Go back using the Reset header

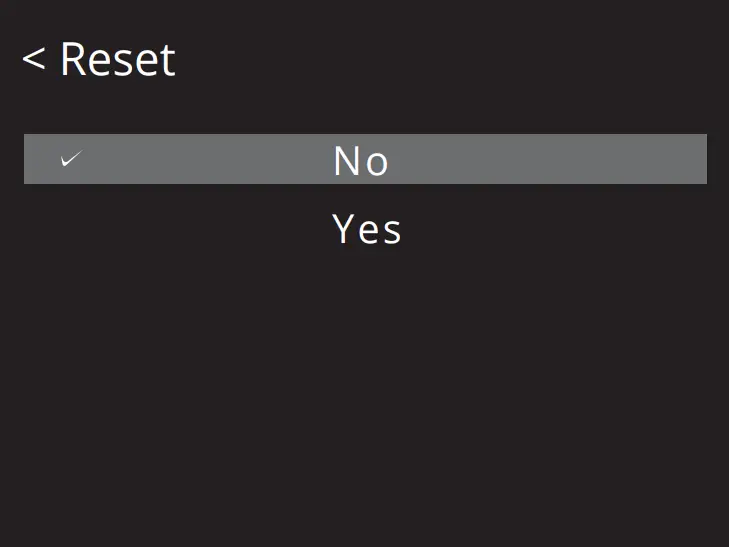98,60
